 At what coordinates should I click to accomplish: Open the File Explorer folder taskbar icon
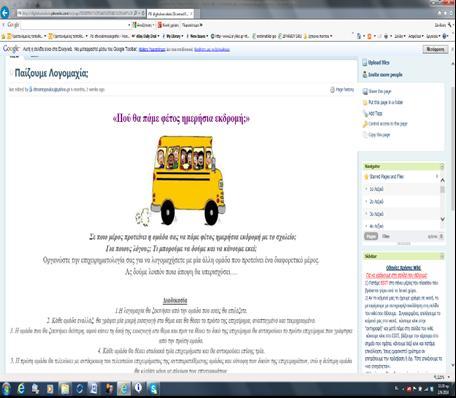[65, 389]
